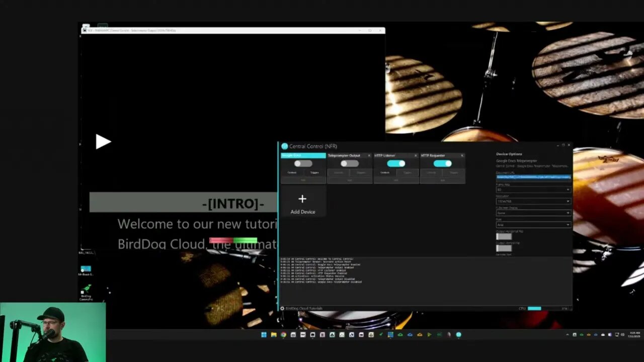This screenshot has width=644, height=362.
Task: Select the 3d-Boat desktop file icon
Action: click(86, 270)
